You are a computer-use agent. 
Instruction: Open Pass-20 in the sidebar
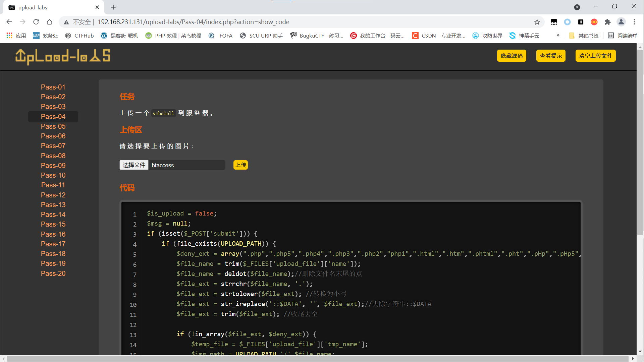[x=53, y=274]
